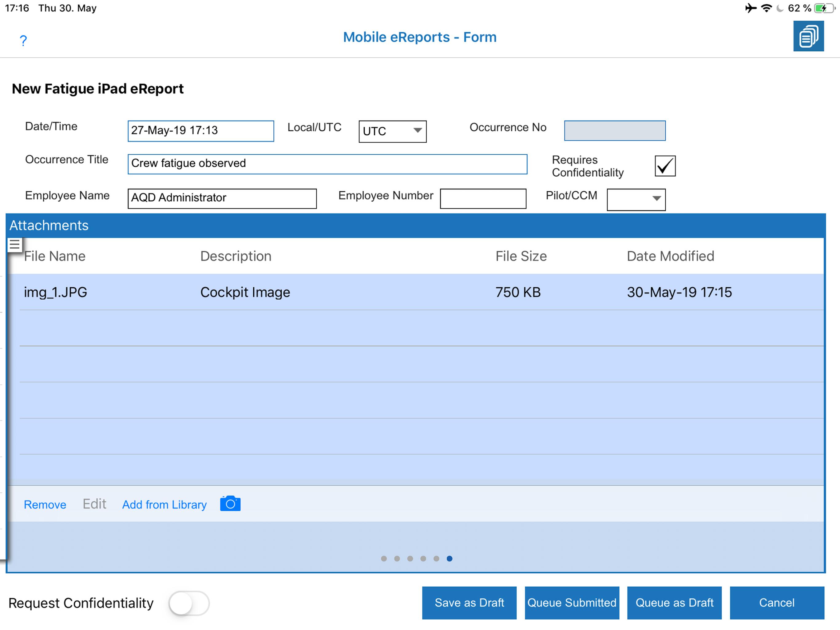Image resolution: width=840 pixels, height=630 pixels.
Task: Select the img_1.JPG attachment row
Action: click(x=416, y=292)
